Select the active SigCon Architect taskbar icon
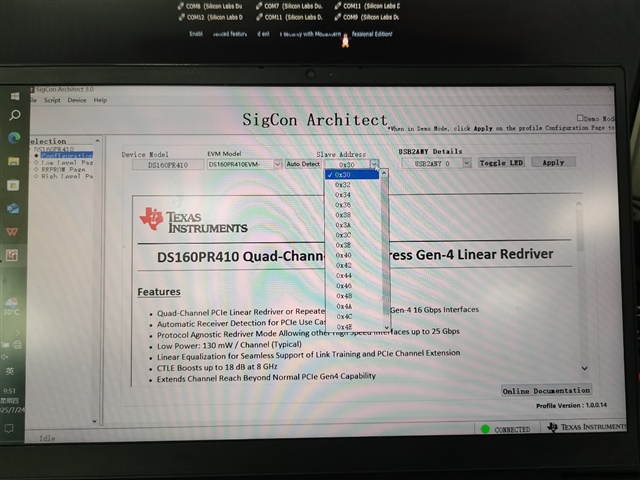 (12, 256)
